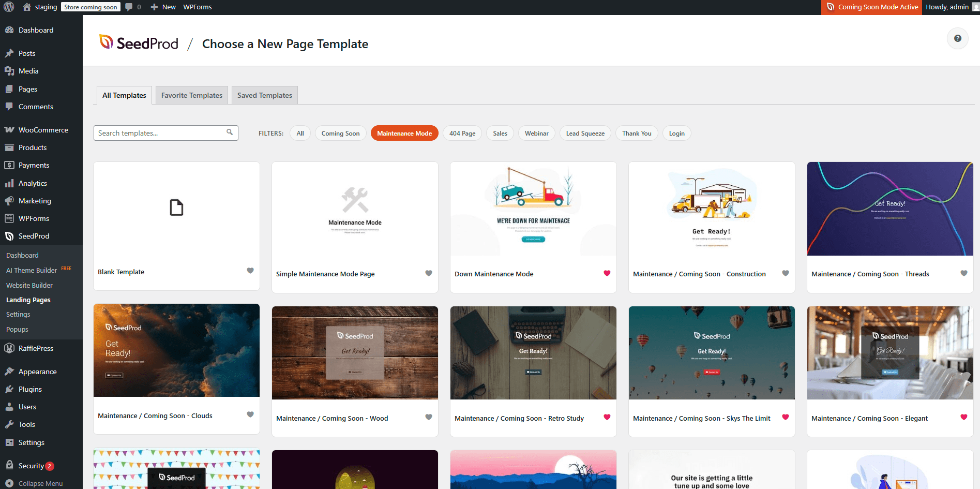Switch to the Saved Templates tab
The width and height of the screenshot is (980, 489).
coord(264,95)
